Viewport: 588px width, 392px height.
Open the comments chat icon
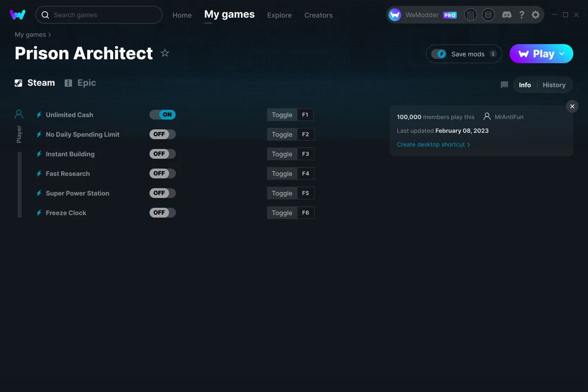(504, 85)
